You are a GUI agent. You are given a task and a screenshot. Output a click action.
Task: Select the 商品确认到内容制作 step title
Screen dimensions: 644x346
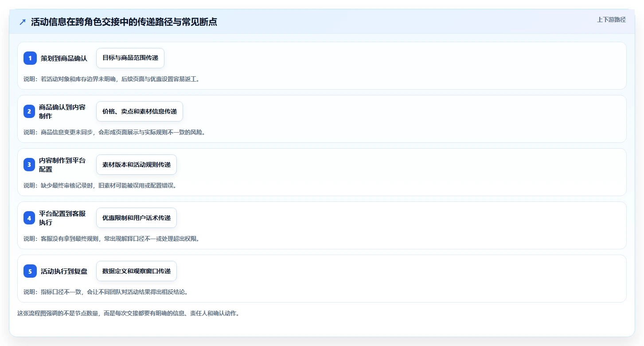62,111
